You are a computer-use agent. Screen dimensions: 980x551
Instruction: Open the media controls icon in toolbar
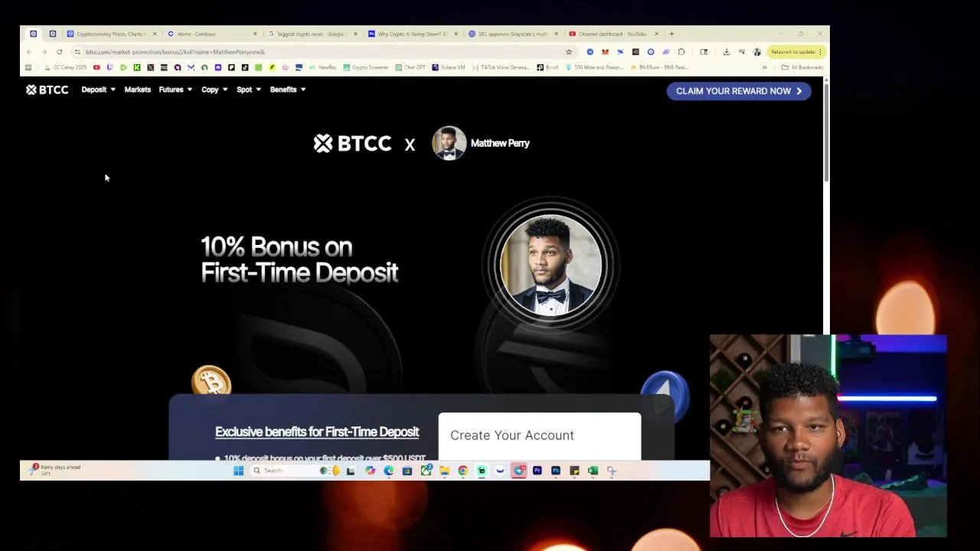point(742,52)
